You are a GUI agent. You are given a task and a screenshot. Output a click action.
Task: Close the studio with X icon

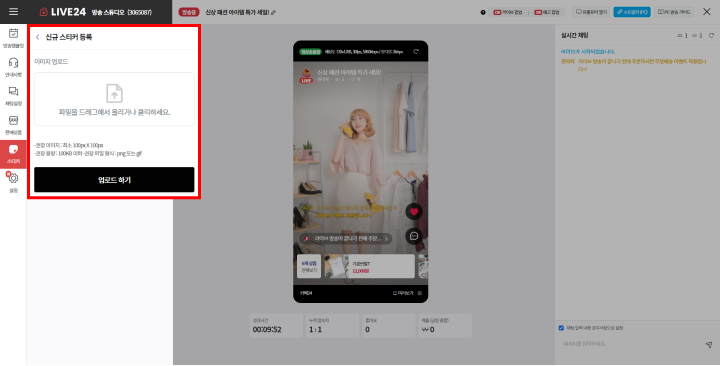click(x=707, y=12)
